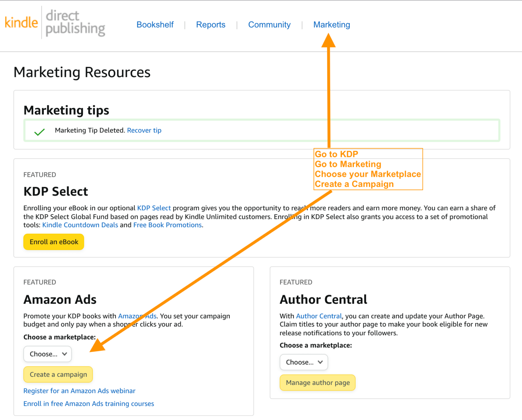Open the Reports page
Viewport: 522px width, 420px height.
tap(211, 24)
